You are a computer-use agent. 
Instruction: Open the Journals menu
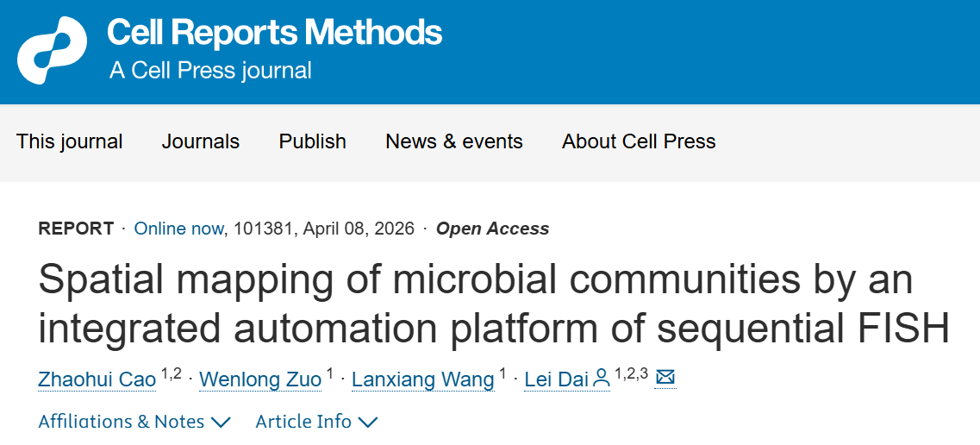tap(201, 141)
